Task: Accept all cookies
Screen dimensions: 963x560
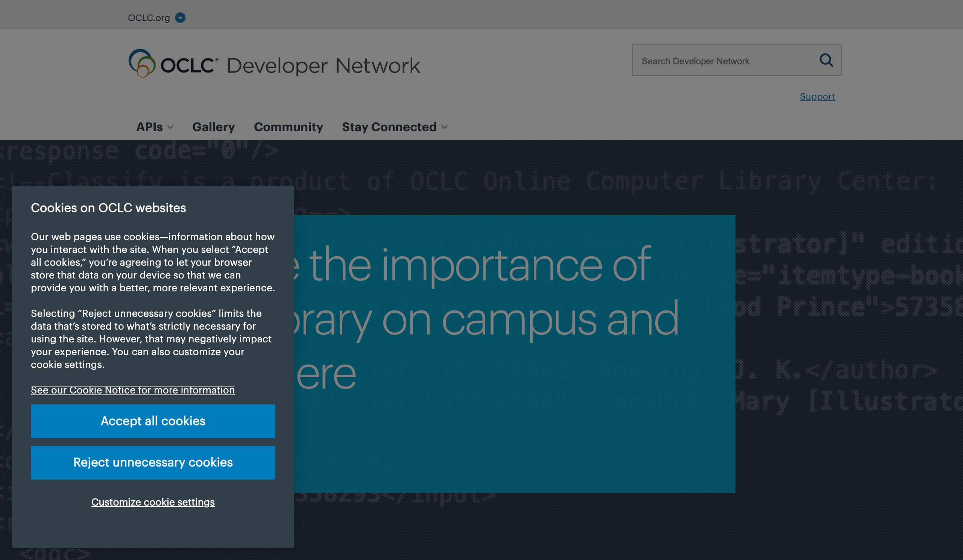Action: [x=153, y=421]
